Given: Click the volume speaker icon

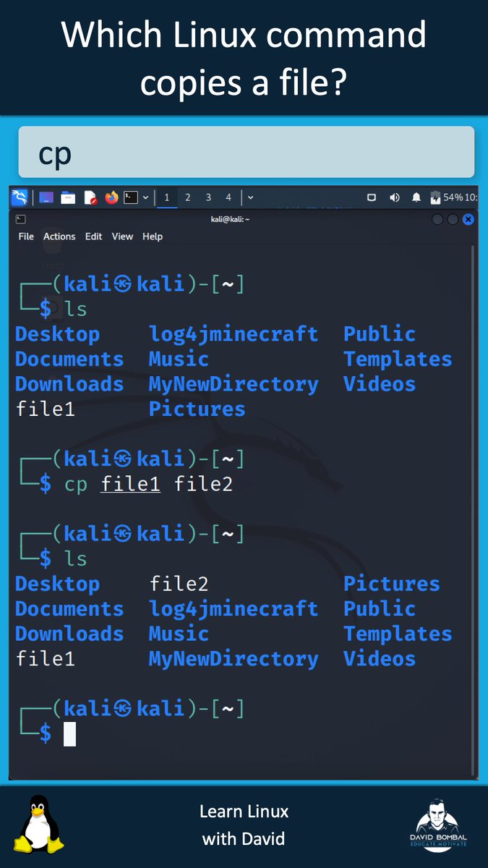Looking at the screenshot, I should coord(395,197).
